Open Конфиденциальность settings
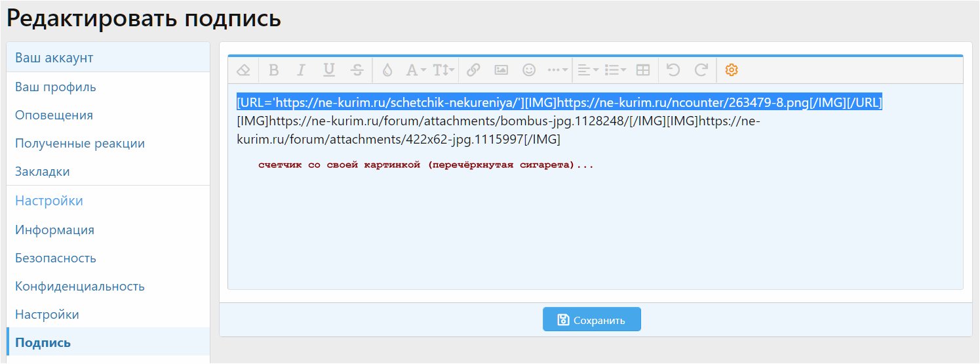Image resolution: width=980 pixels, height=364 pixels. point(108,286)
